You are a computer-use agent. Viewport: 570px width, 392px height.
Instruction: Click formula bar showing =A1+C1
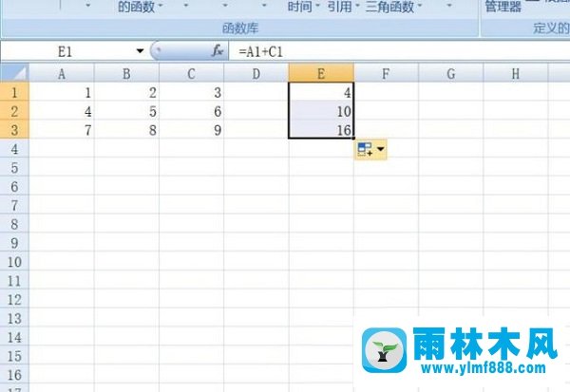399,51
